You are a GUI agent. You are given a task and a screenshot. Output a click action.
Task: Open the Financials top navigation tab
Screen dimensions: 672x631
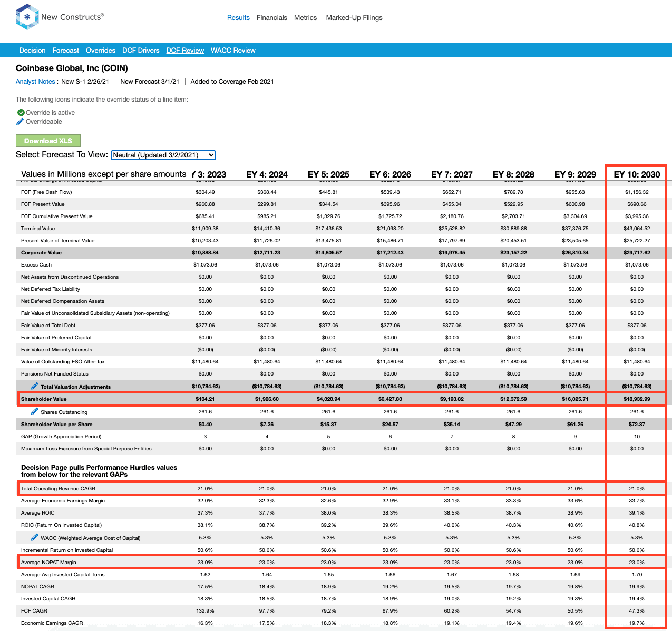pyautogui.click(x=272, y=18)
